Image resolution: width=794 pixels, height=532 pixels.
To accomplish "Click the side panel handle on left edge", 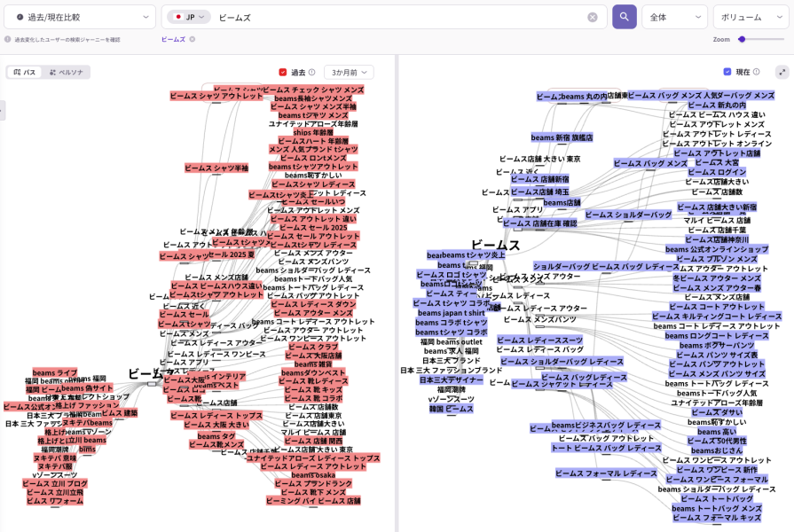I will pyautogui.click(x=2, y=110).
